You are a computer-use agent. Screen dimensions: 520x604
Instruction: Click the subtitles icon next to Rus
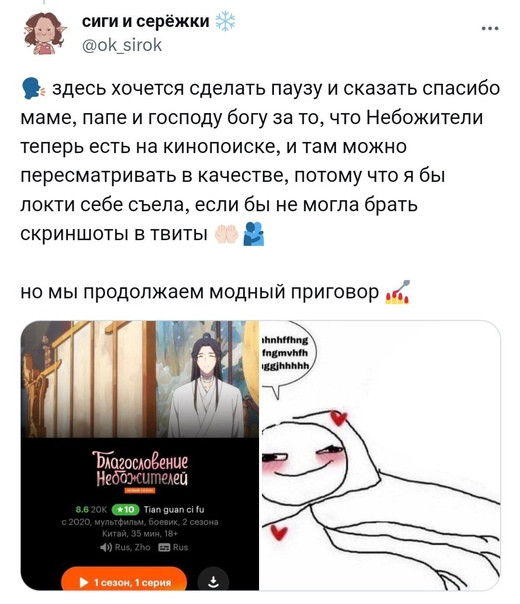[x=164, y=547]
